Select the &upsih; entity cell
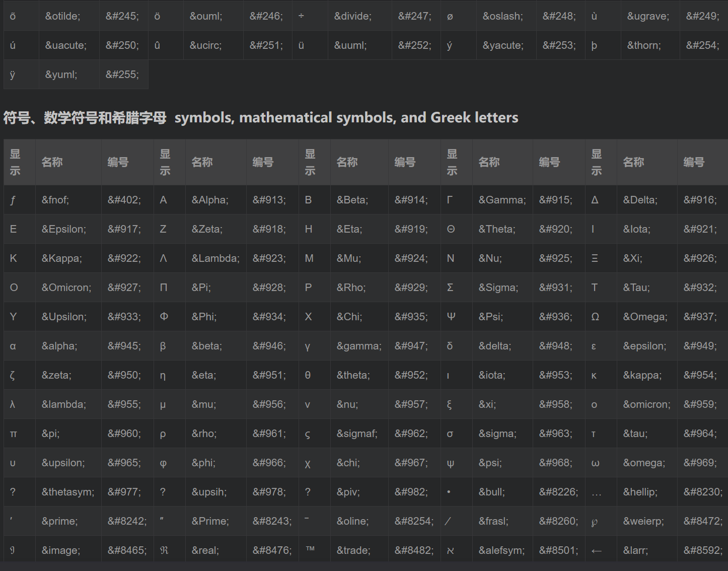Image resolution: width=728 pixels, height=571 pixels. pos(216,492)
